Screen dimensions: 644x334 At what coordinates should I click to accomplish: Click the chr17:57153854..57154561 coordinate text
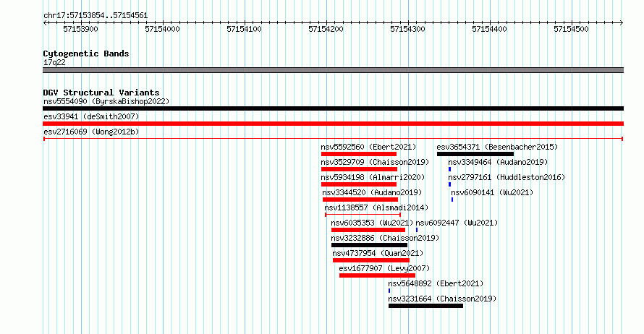click(x=96, y=16)
